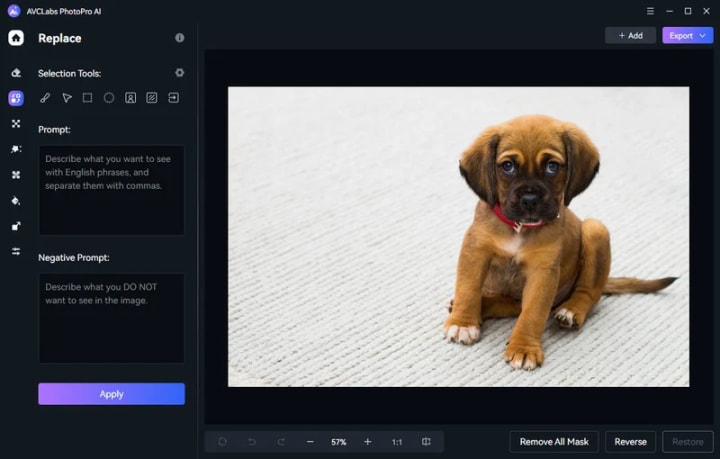Click the Add image button

(x=630, y=35)
